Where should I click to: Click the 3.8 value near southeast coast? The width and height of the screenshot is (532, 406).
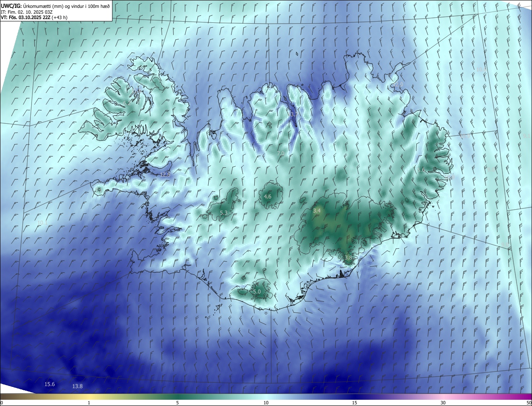(348, 257)
